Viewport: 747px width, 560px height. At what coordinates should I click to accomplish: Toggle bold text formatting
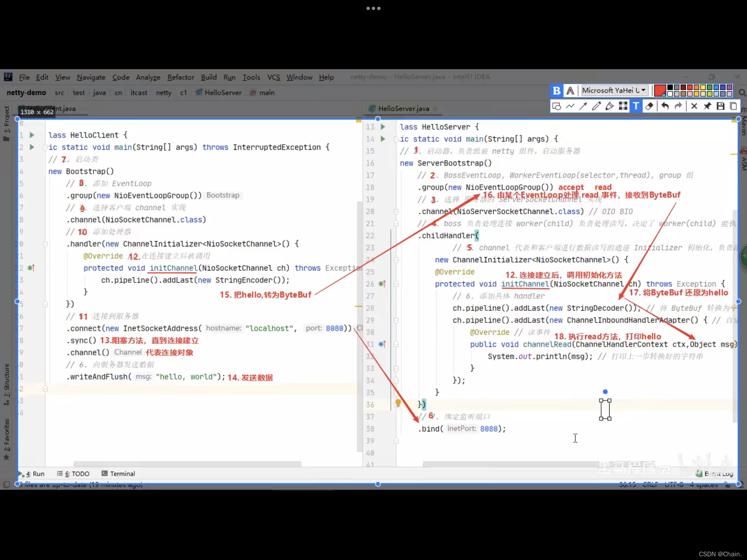[557, 90]
